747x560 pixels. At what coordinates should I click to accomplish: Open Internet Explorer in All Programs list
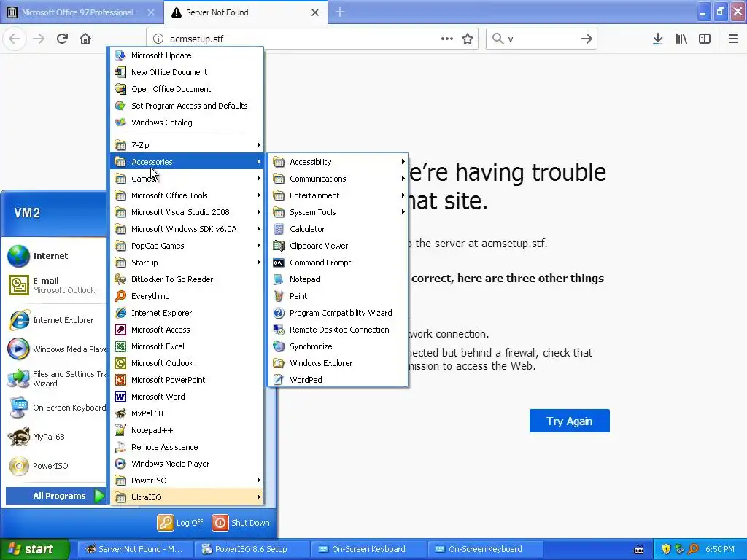click(187, 313)
